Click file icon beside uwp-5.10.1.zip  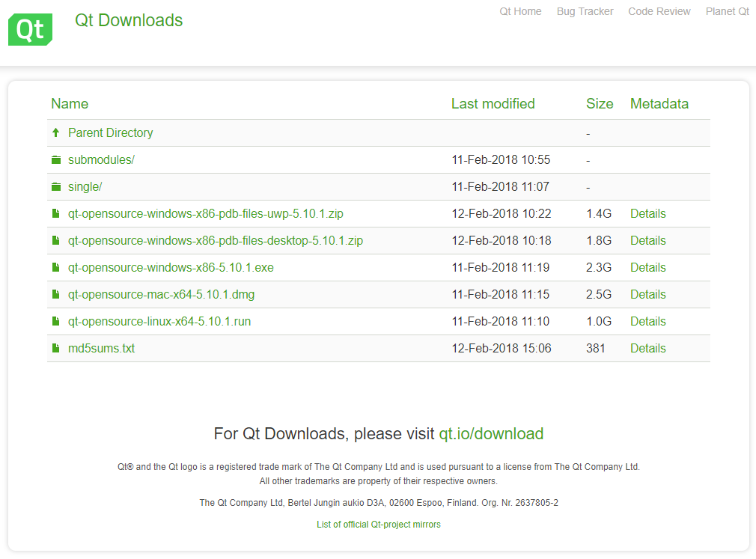(56, 213)
